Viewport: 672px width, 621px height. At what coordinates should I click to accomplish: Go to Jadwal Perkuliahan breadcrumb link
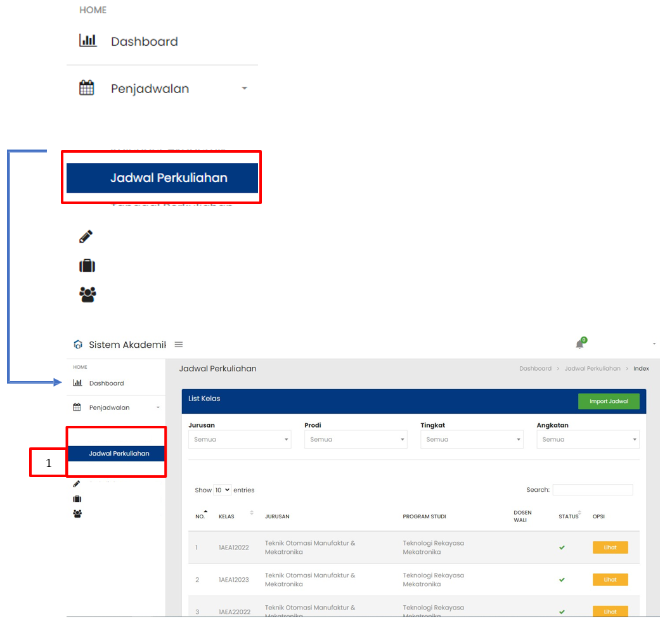[592, 368]
